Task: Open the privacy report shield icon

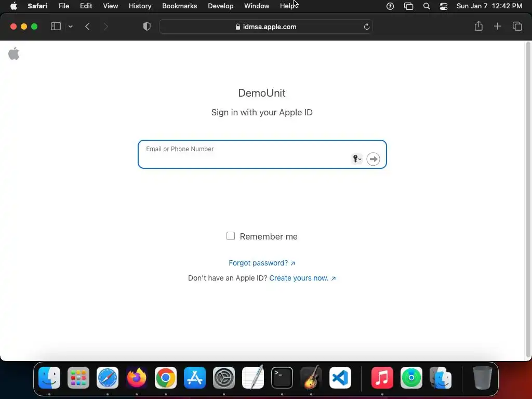Action: point(147,26)
